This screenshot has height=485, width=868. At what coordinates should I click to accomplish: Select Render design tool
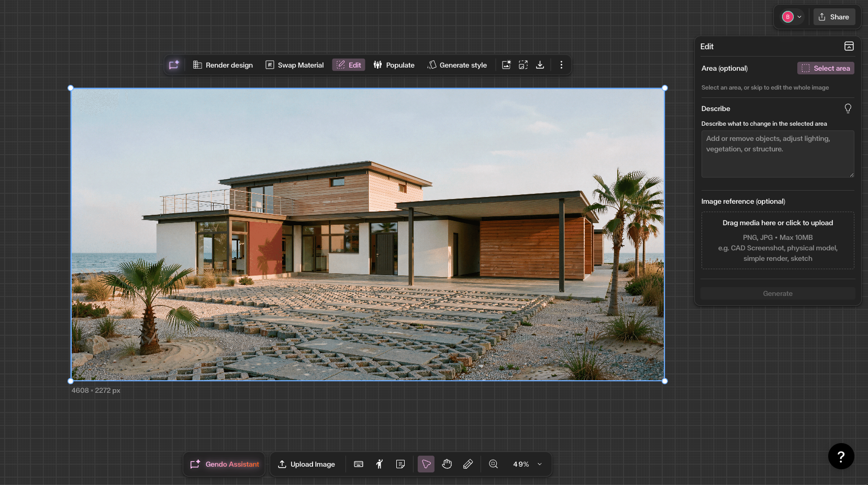tap(223, 65)
